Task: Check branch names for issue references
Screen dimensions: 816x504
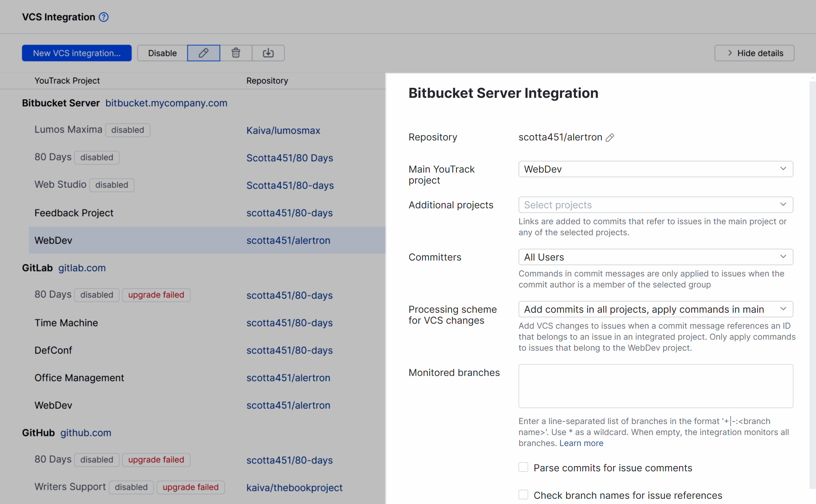Action: coord(523,495)
